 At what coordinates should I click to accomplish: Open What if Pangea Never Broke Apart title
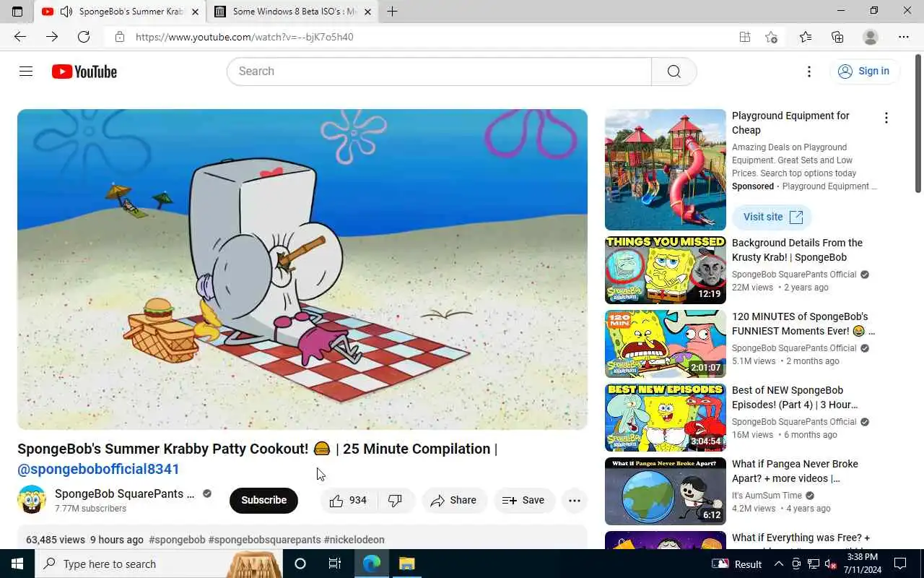click(795, 471)
